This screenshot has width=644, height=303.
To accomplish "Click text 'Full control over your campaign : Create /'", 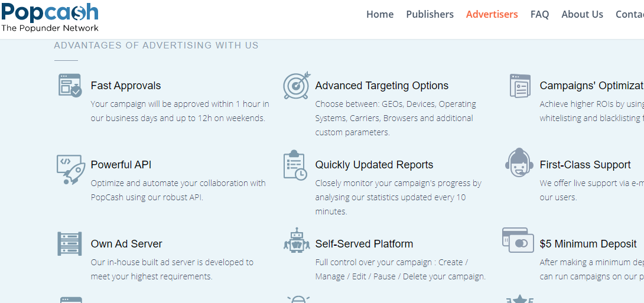I will tap(392, 262).
